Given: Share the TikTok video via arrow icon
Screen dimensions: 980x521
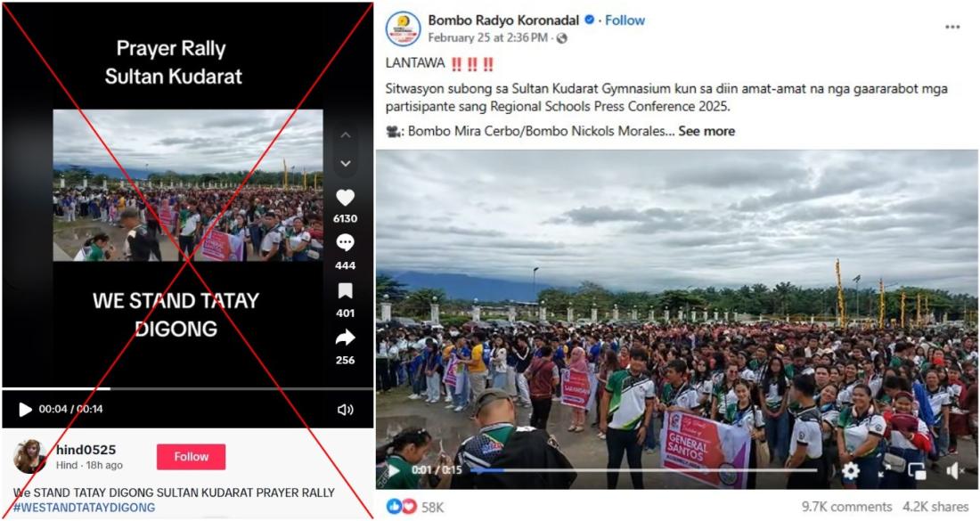Looking at the screenshot, I should 345,338.
